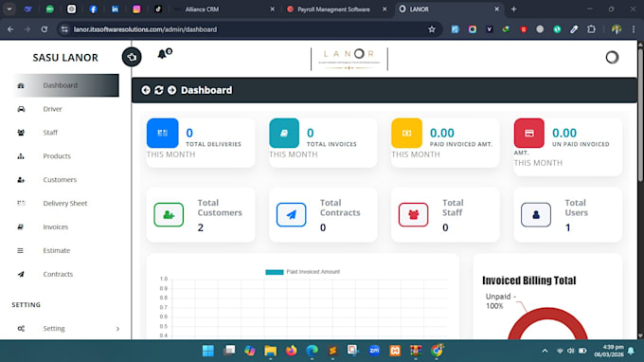Image resolution: width=644 pixels, height=362 pixels.
Task: Close the Payroll Managment Software tab
Action: click(385, 9)
